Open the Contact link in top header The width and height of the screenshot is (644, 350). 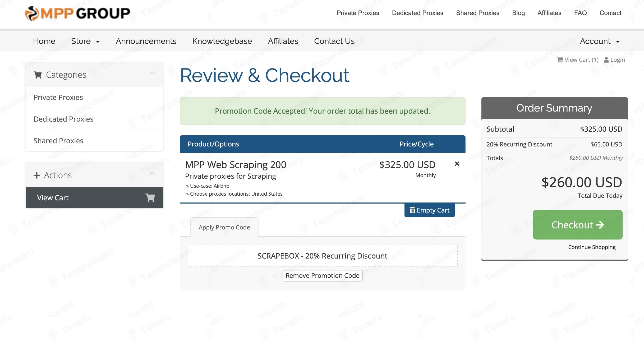pos(610,13)
